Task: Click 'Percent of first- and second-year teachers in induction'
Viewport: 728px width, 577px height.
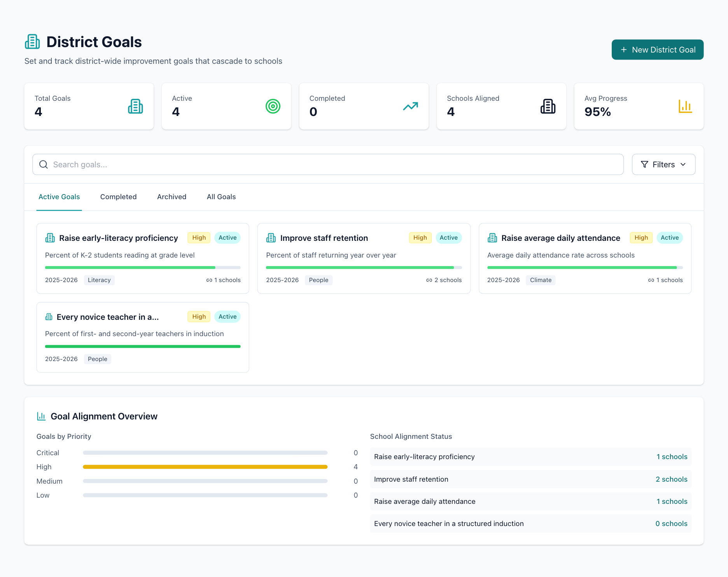Action: [135, 334]
